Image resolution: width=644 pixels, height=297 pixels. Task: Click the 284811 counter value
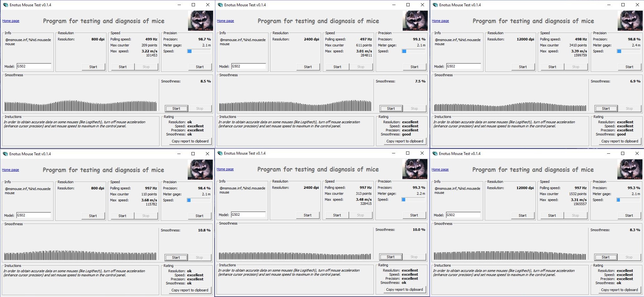point(366,55)
